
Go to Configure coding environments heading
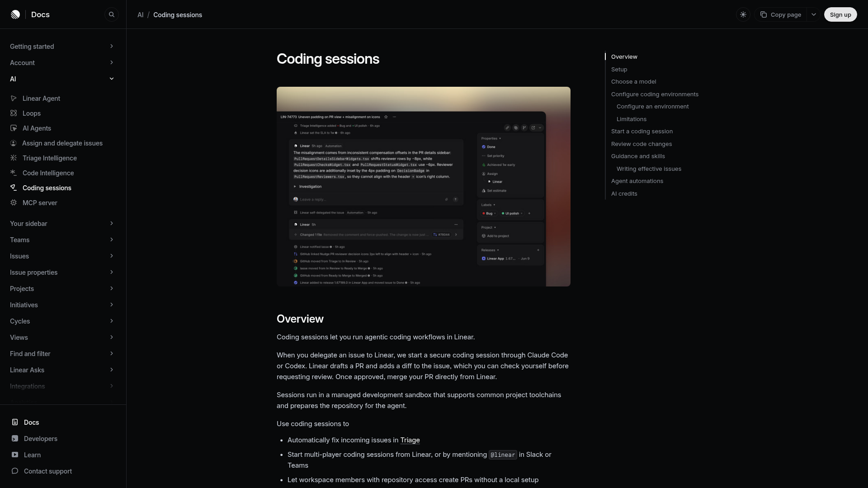pos(655,94)
